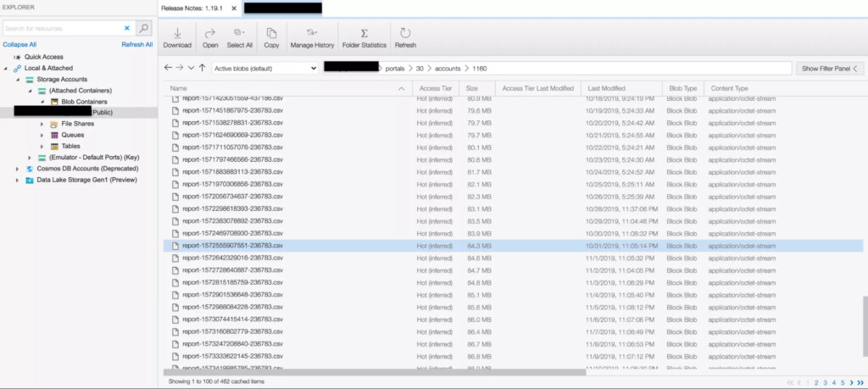Click the Collapse All link
The height and width of the screenshot is (389, 868).
coord(19,45)
